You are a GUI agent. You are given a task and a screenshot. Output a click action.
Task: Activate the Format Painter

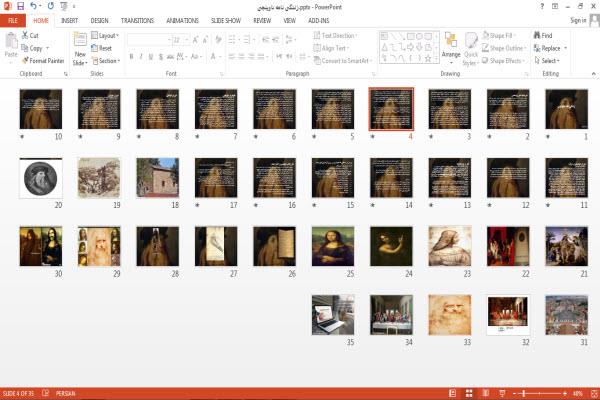(43, 60)
